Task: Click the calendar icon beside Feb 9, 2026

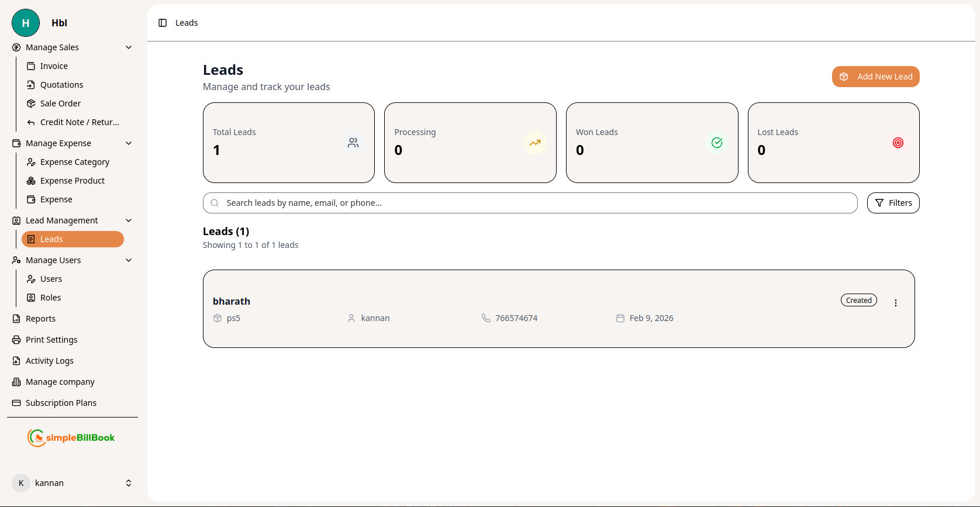Action: click(620, 318)
